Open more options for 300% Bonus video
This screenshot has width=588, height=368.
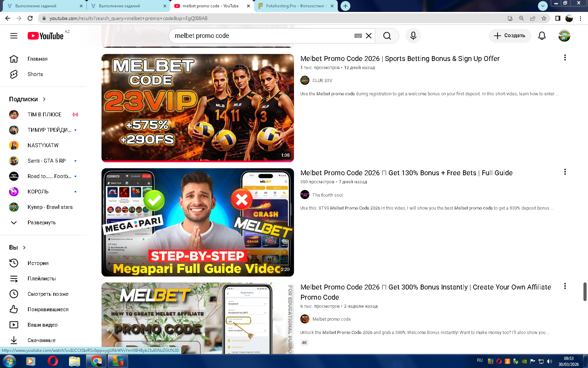pos(565,286)
